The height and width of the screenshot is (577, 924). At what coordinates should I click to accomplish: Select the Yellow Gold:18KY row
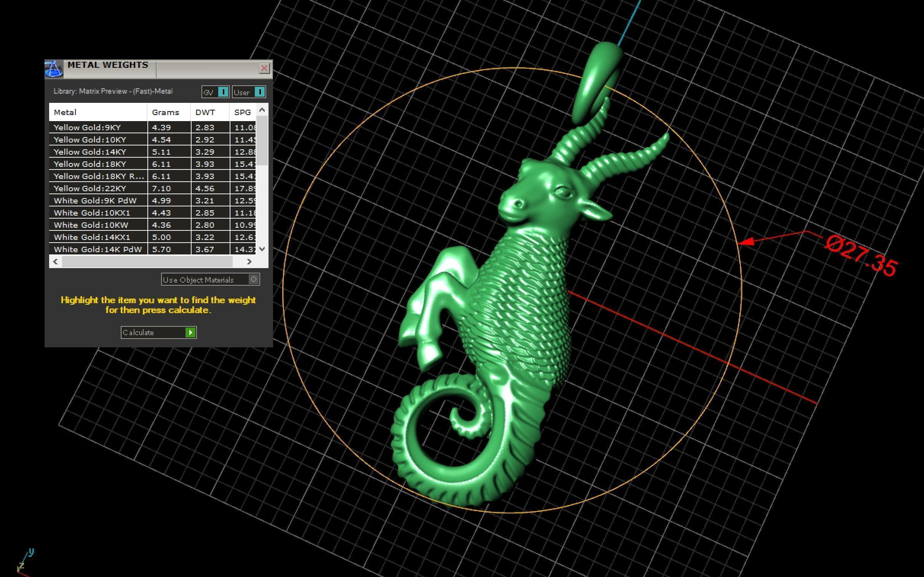(x=153, y=164)
